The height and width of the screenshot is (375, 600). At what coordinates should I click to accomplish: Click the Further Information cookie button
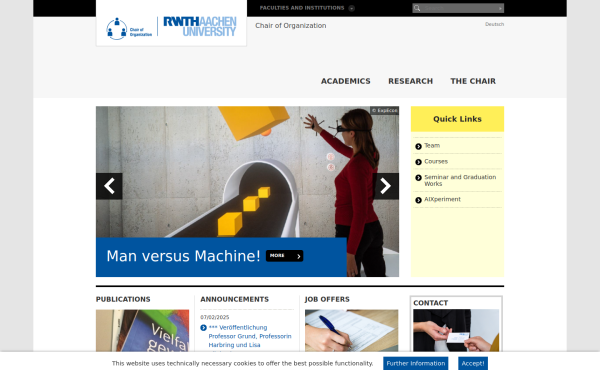pos(416,364)
